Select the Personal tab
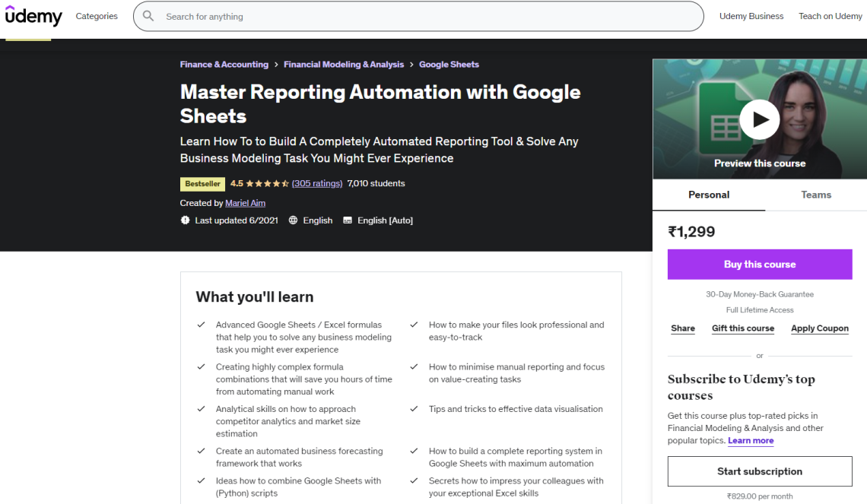867x504 pixels. pos(708,195)
